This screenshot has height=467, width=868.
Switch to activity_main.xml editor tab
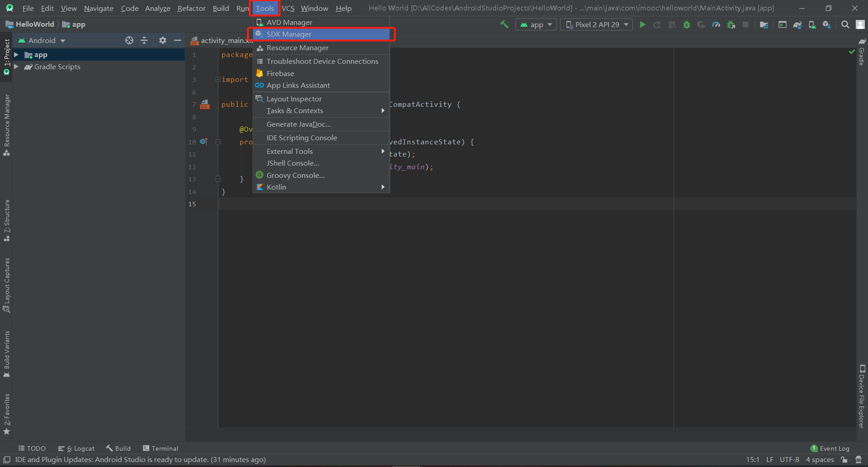pos(222,40)
